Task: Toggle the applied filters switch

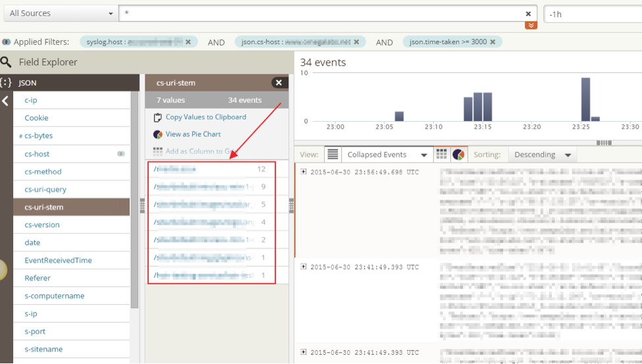Action: [x=6, y=41]
